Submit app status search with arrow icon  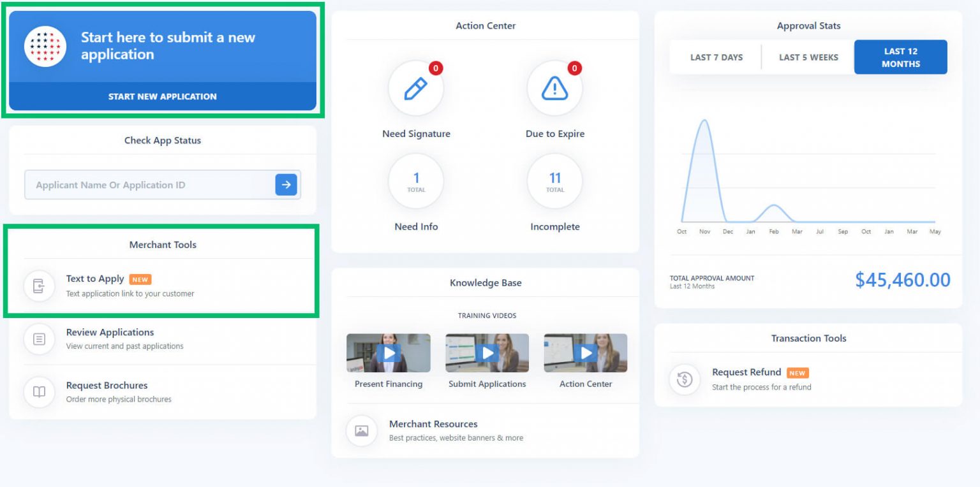coord(286,184)
